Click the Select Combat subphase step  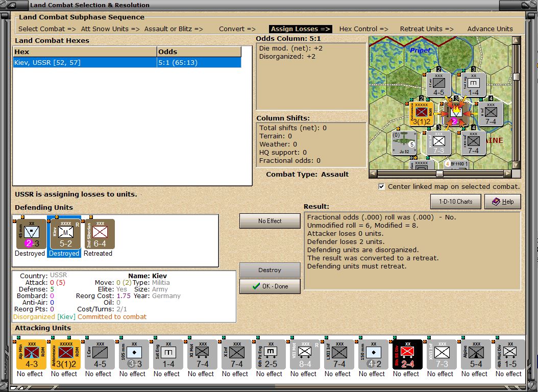(x=47, y=29)
